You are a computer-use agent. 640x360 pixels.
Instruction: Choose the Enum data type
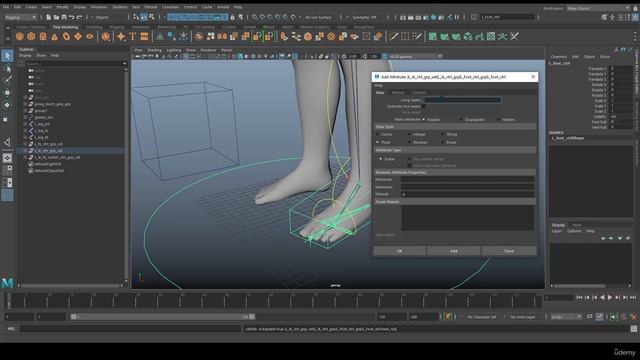443,142
